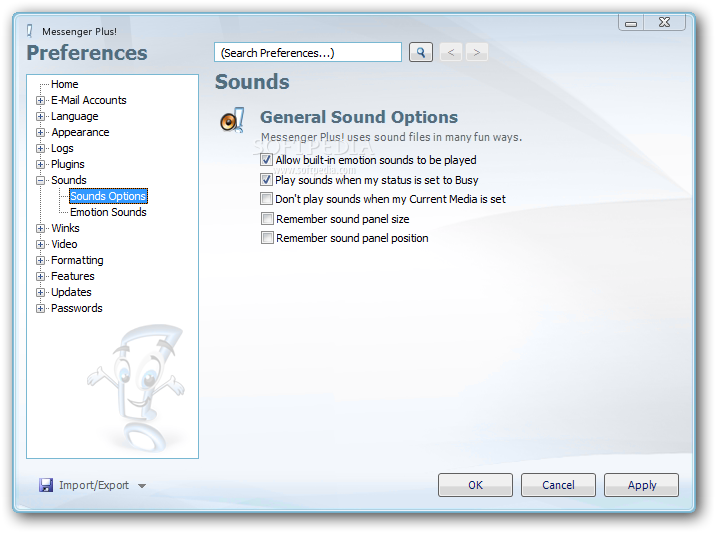Expand the Video tree node
The width and height of the screenshot is (716, 533).
click(41, 244)
